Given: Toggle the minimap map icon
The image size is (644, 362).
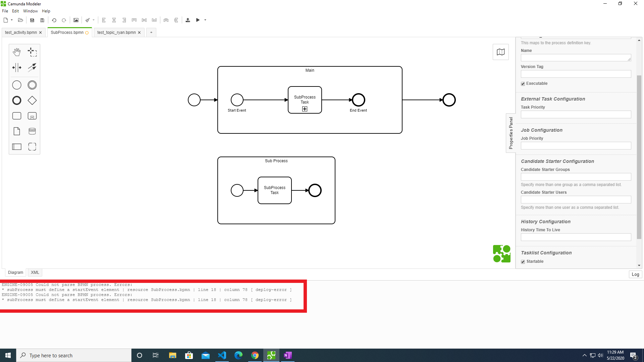Looking at the screenshot, I should (x=501, y=52).
